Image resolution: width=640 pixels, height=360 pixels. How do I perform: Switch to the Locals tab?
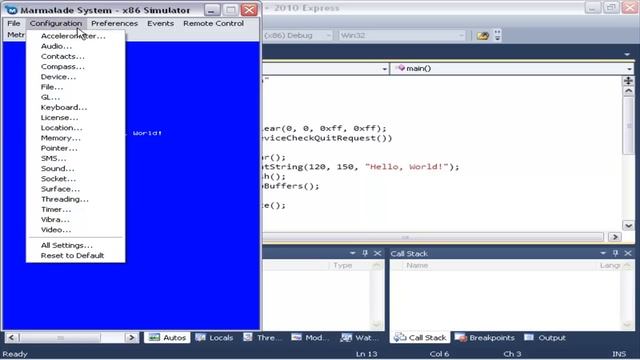coord(214,338)
